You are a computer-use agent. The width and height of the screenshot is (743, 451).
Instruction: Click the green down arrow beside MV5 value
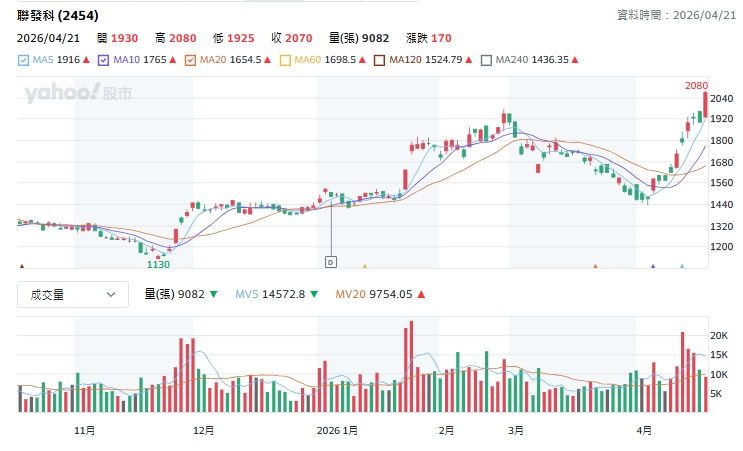pos(315,295)
